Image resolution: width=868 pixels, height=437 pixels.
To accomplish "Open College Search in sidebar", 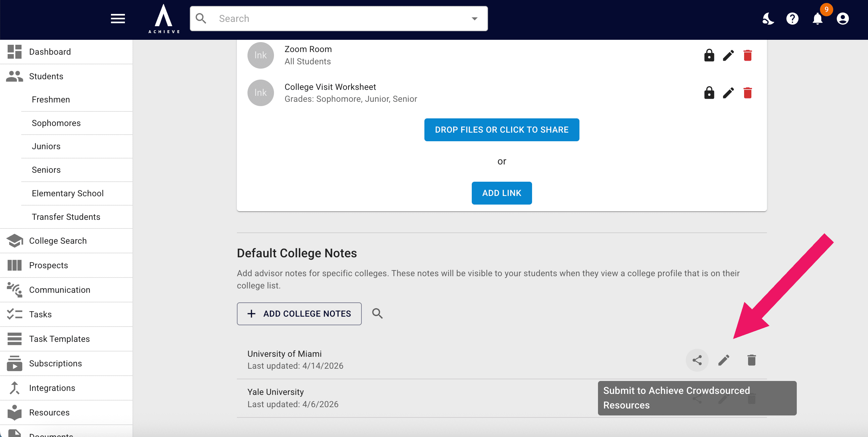I will [66, 241].
